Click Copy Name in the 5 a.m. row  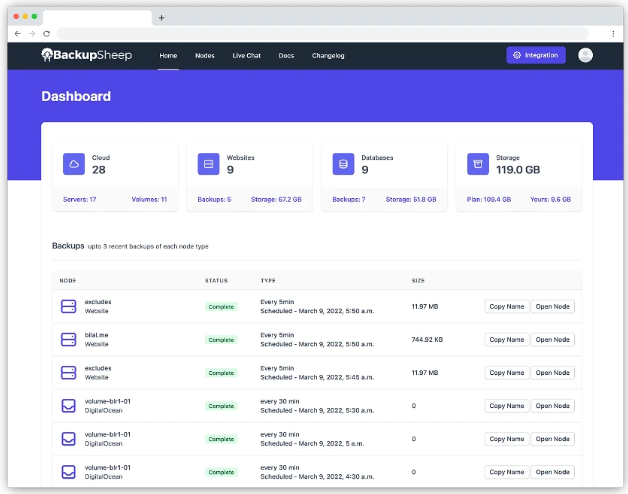point(507,439)
